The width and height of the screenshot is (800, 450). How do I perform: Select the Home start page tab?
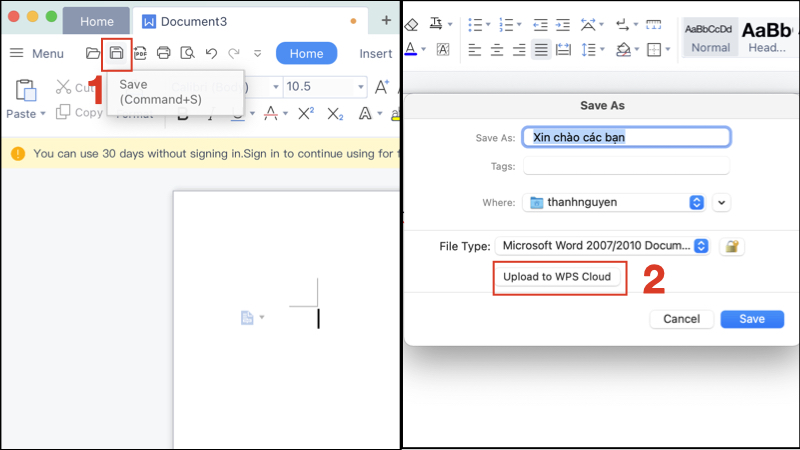coord(96,21)
